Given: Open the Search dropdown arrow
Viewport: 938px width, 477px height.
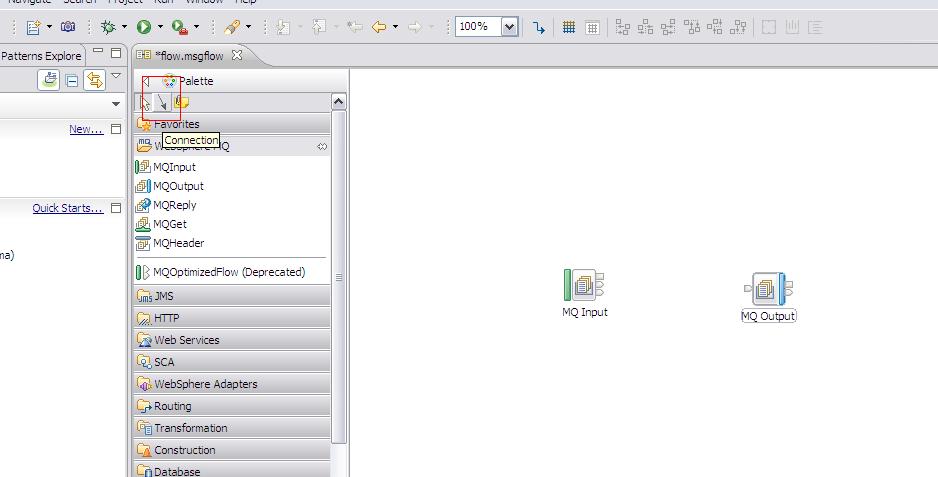Looking at the screenshot, I should click(x=248, y=27).
